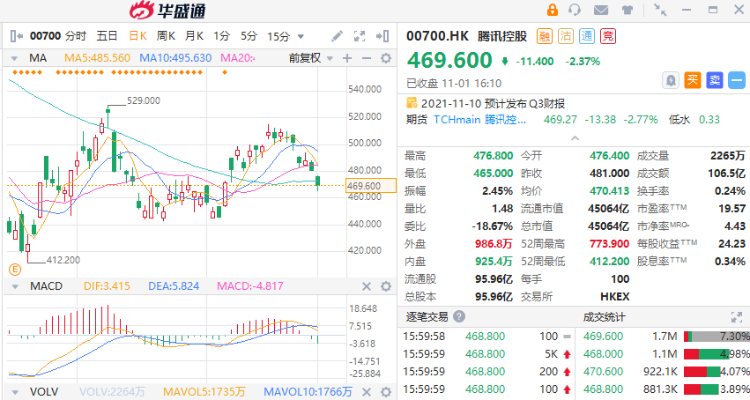The image size is (750, 400).
Task: Click the MAVOL5:1735万 value
Action: tap(204, 392)
